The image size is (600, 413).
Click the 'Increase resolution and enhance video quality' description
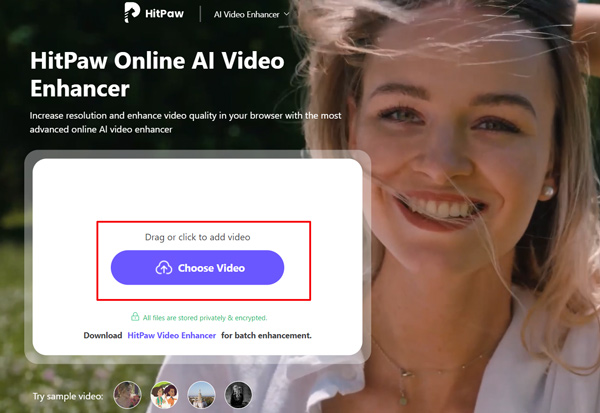click(185, 122)
